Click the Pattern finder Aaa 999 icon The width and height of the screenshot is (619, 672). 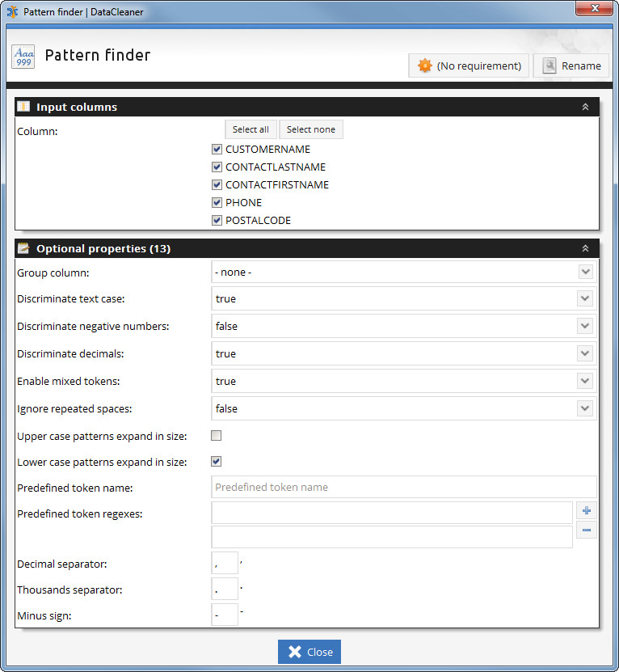click(x=23, y=57)
